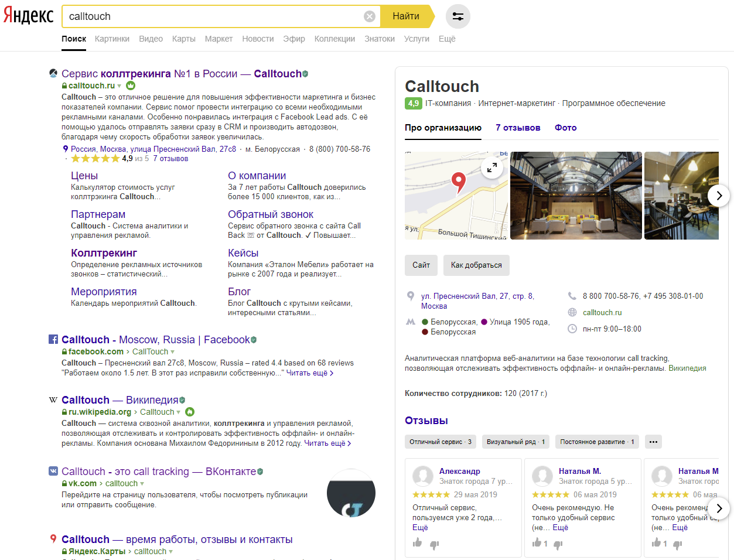Image resolution: width=734 pixels, height=560 pixels.
Task: Open the Цены sitelink
Action: 84,176
